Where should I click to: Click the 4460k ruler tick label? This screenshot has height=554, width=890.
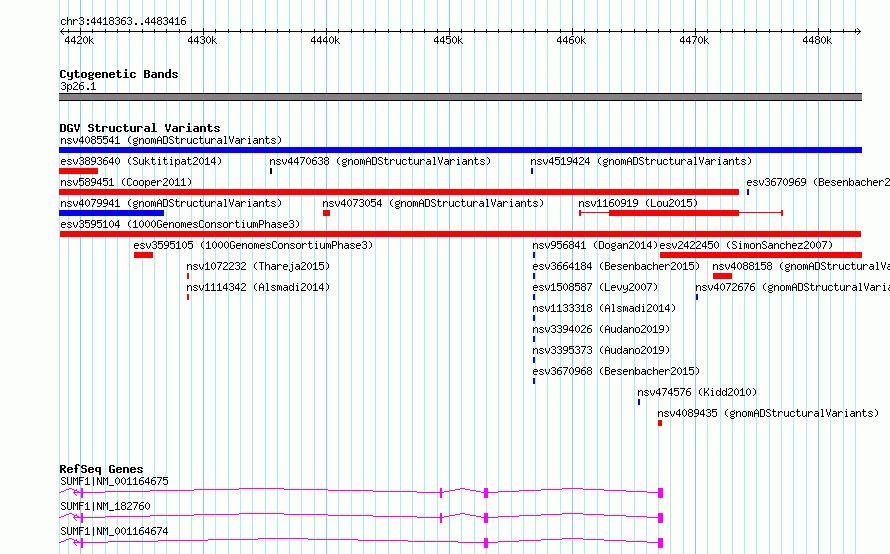571,40
